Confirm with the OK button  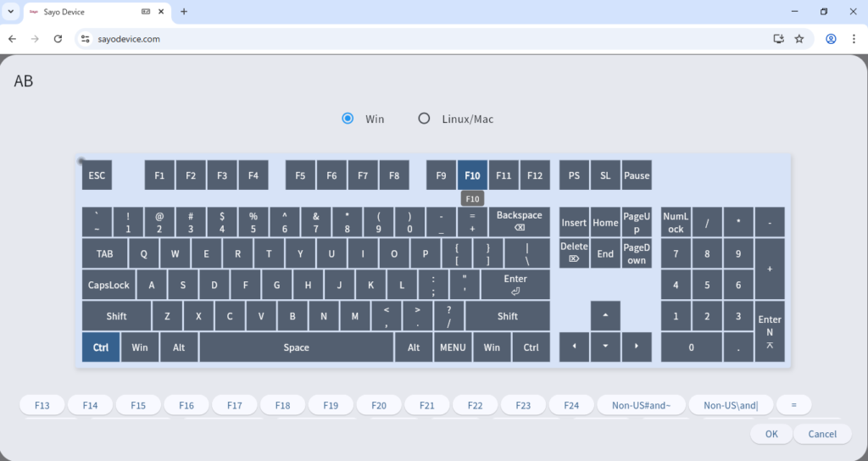coord(771,434)
